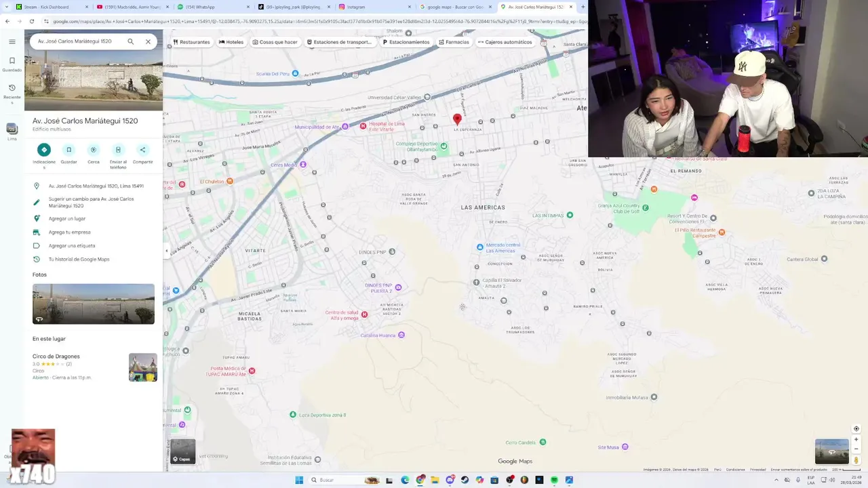Click the Circo de Dragones thumbnail photo

[143, 367]
